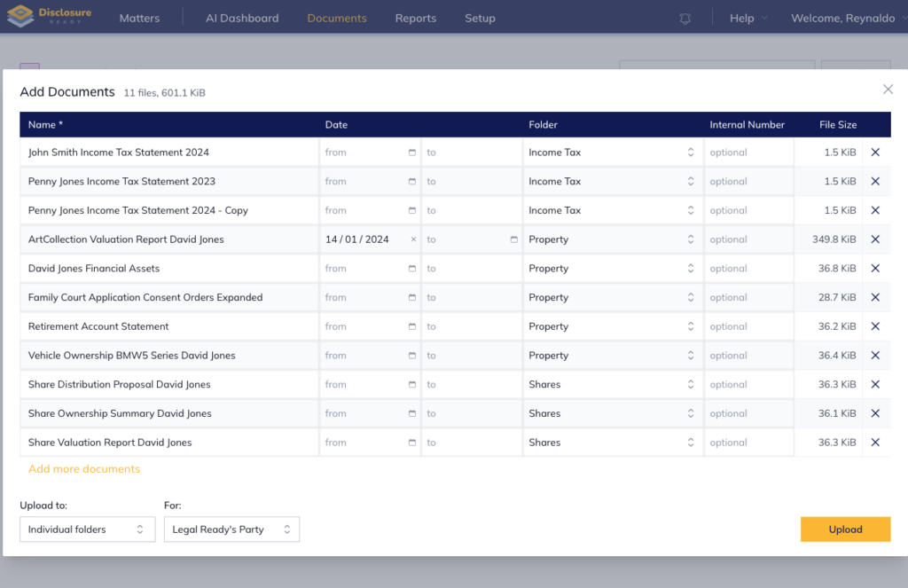Open the Reports tab

(x=415, y=18)
